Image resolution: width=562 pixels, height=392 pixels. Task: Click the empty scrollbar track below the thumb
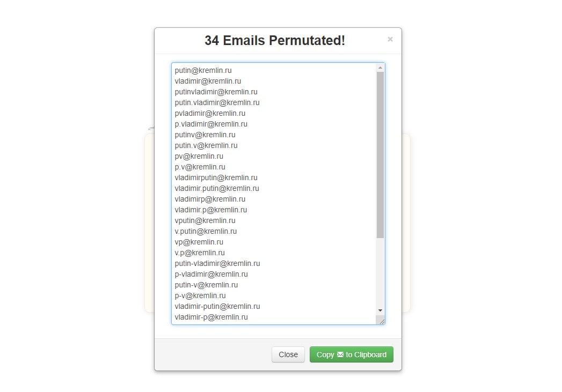coord(381,272)
